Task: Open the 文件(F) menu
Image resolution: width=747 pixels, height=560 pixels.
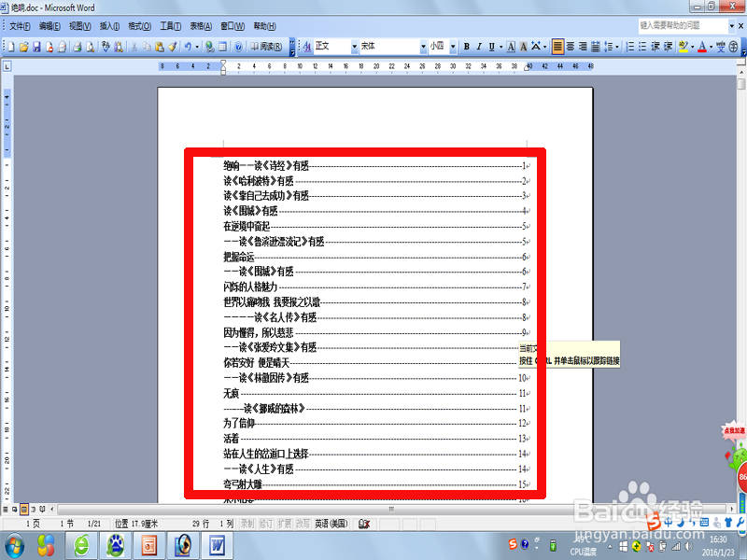Action: tap(20, 26)
